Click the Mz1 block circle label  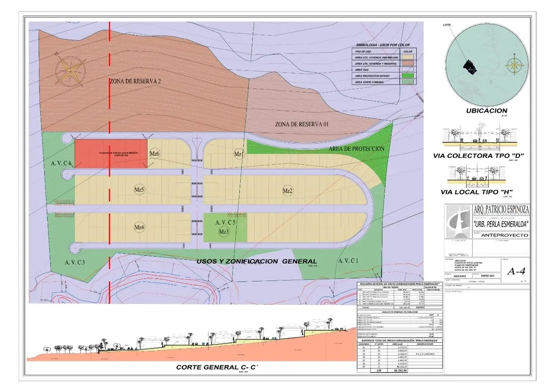[239, 154]
